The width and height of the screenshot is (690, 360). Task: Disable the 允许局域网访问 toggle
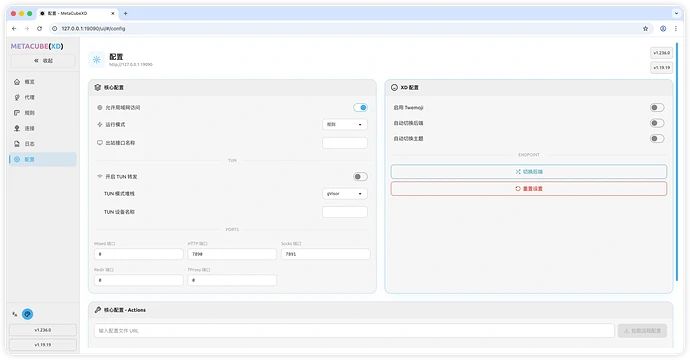click(x=360, y=107)
